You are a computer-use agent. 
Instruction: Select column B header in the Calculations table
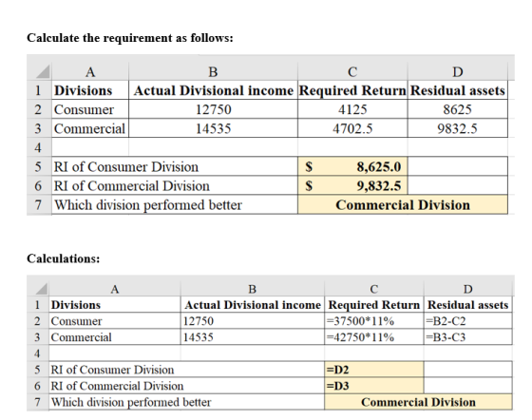pyautogui.click(x=252, y=289)
